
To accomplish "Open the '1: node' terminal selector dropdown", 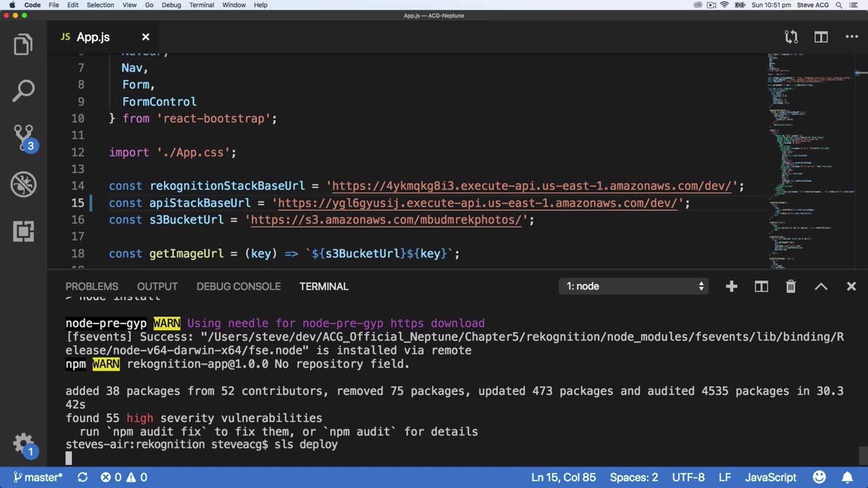I will [x=634, y=287].
